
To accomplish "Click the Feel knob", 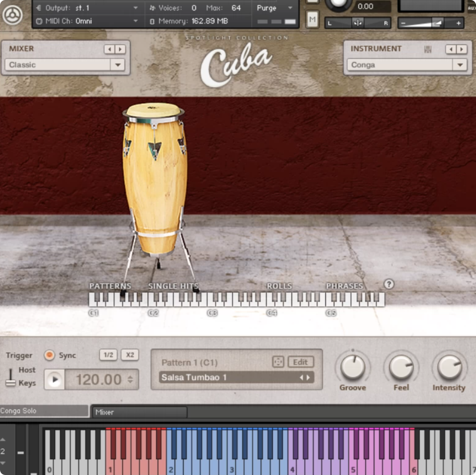I will point(401,367).
